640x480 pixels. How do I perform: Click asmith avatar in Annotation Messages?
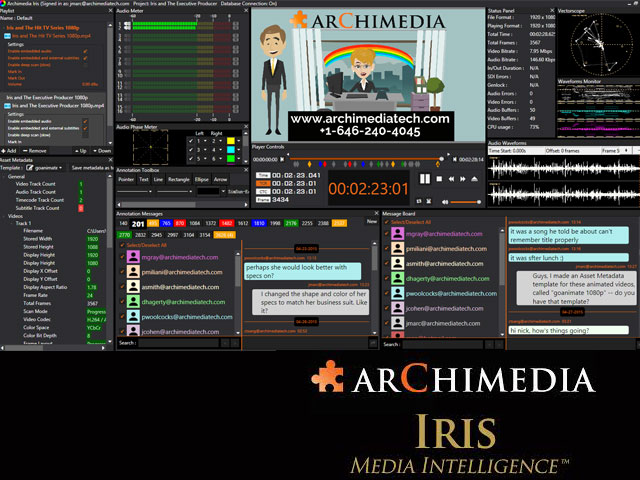[x=133, y=287]
